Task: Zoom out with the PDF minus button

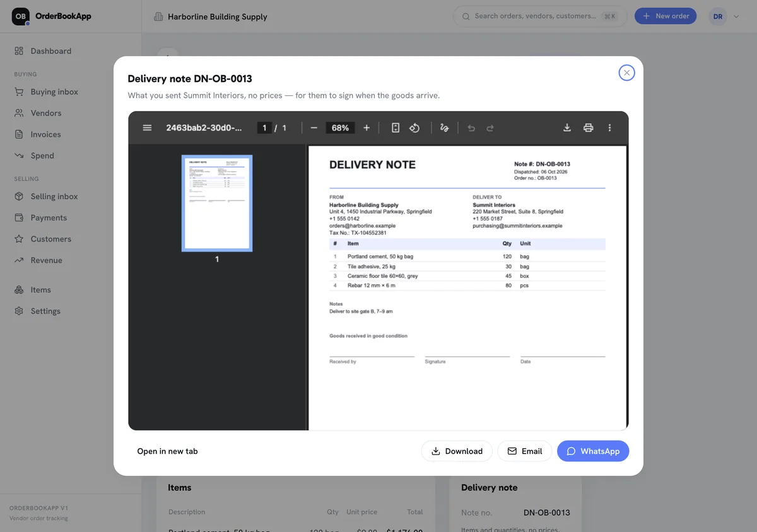Action: 314,128
